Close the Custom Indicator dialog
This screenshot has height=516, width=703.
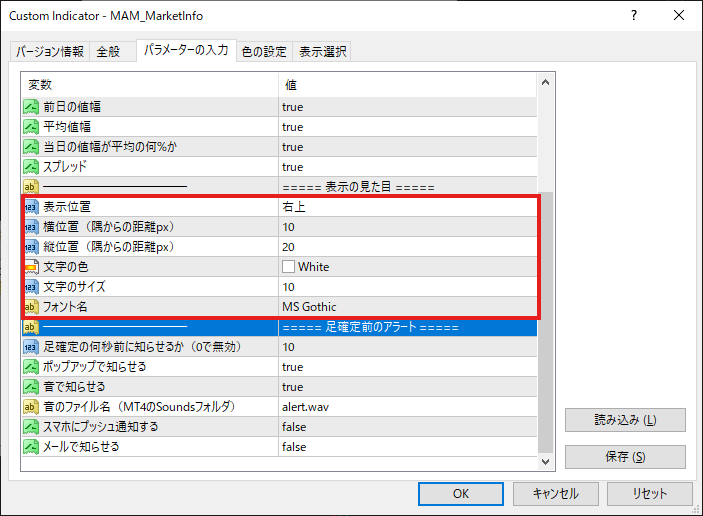(679, 16)
